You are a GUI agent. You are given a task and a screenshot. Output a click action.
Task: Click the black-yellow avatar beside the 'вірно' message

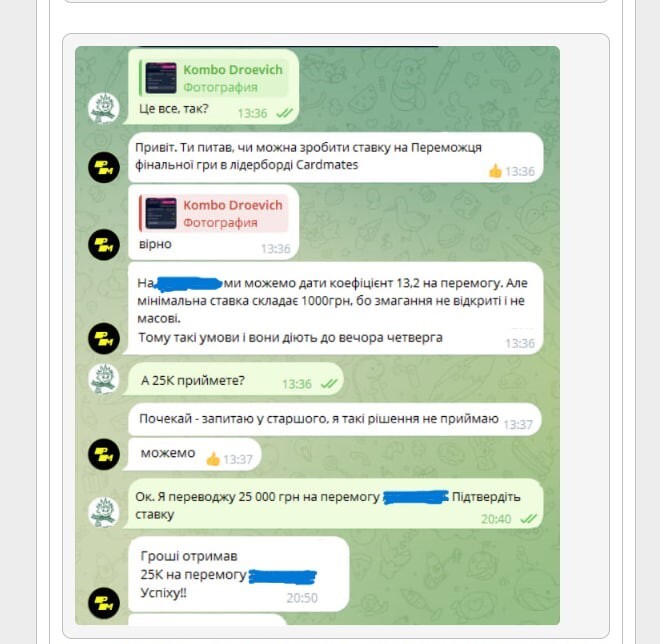pyautogui.click(x=104, y=245)
